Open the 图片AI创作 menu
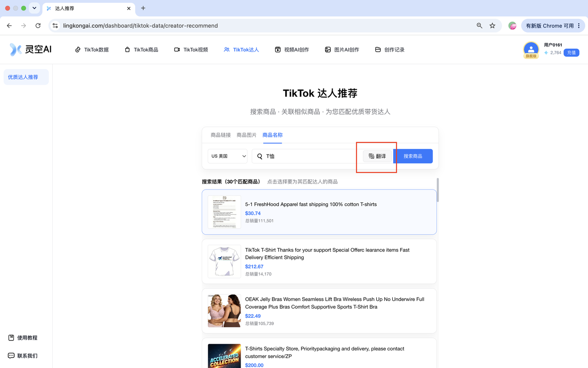Viewport: 588px width, 368px height. click(x=342, y=50)
